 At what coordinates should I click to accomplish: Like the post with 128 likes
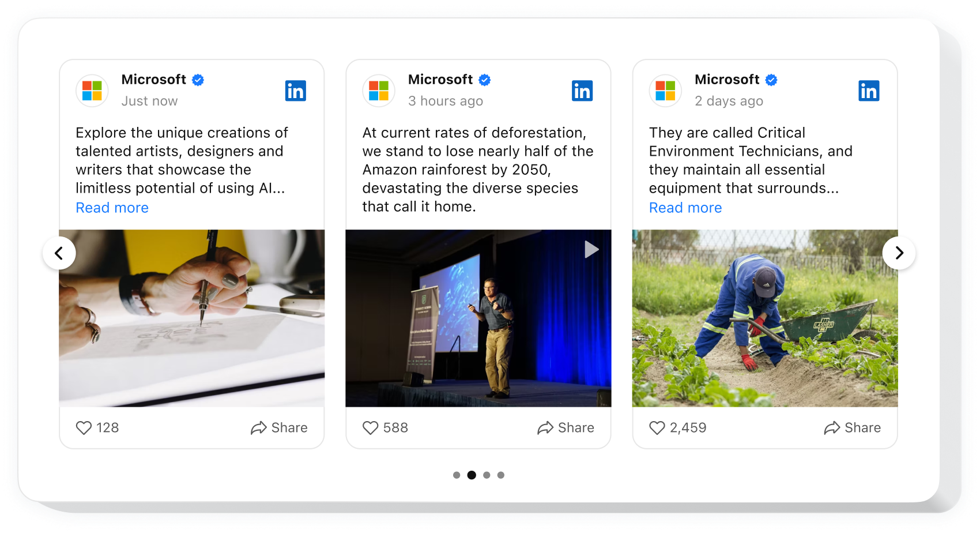84,427
